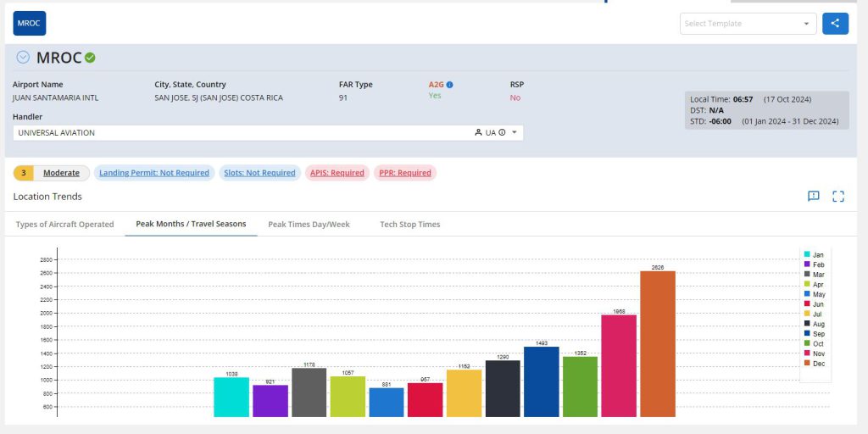
Task: Open the Location Trends feedback comment icon
Action: pos(813,197)
